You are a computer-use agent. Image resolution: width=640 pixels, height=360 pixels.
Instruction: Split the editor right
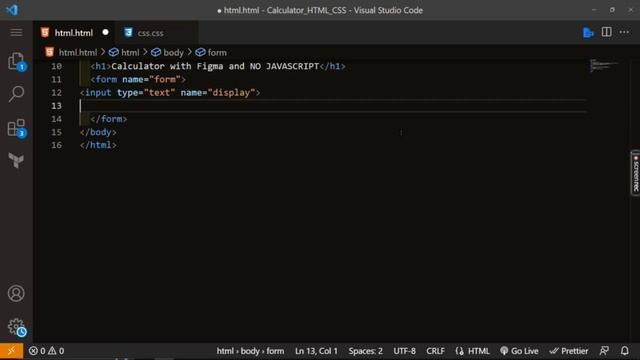tap(607, 32)
